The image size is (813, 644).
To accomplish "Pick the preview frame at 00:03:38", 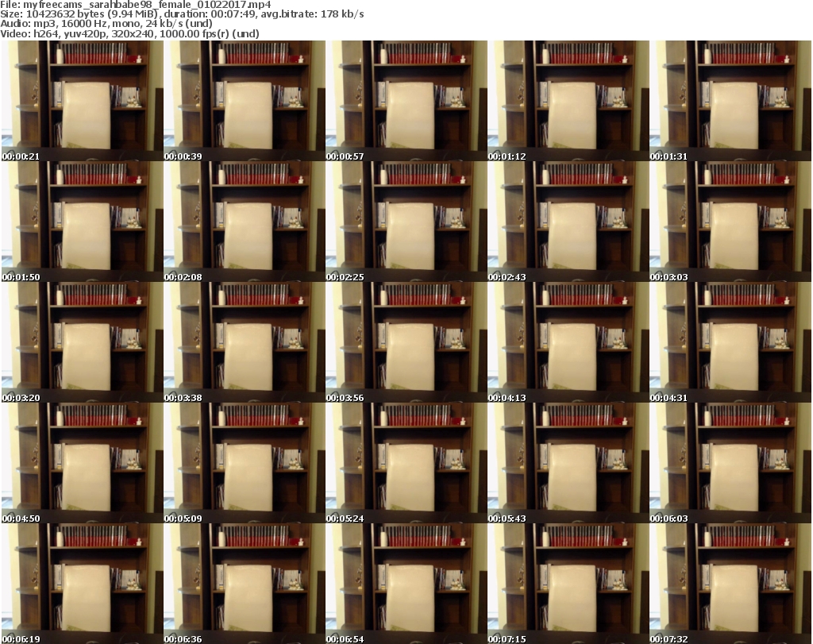I will click(x=245, y=342).
